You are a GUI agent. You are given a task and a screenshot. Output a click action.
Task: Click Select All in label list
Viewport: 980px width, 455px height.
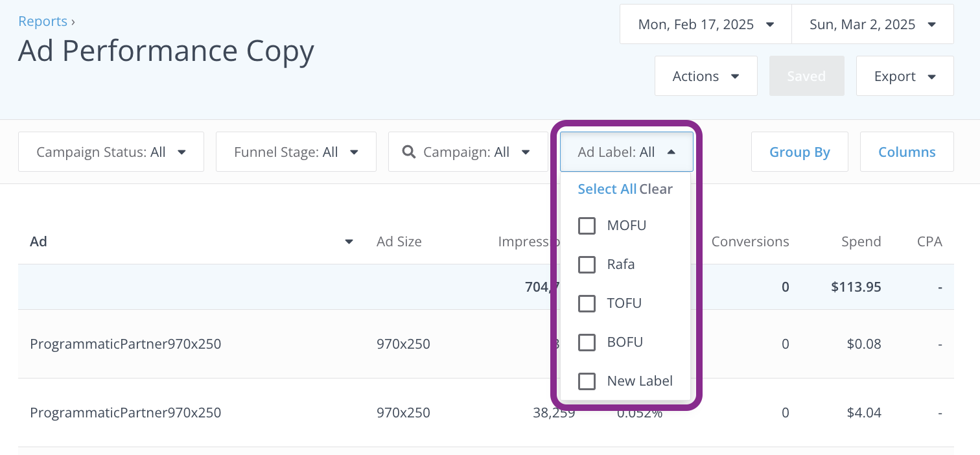[607, 189]
